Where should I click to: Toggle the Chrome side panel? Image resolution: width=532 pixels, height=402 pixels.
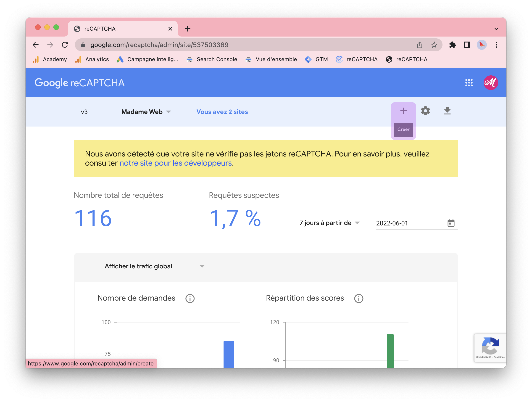[x=467, y=45]
